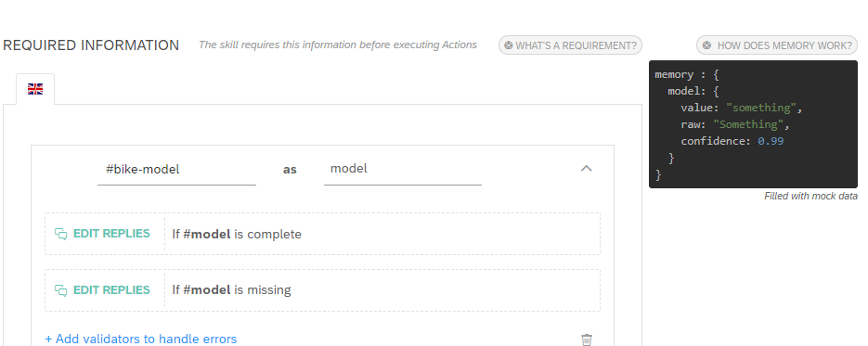Screen dimensions: 868x346
Task: Click the Required Information section heading
Action: coord(91,45)
